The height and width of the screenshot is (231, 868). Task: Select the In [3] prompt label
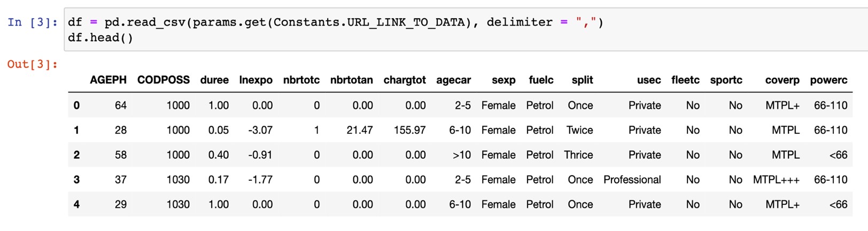click(x=32, y=22)
